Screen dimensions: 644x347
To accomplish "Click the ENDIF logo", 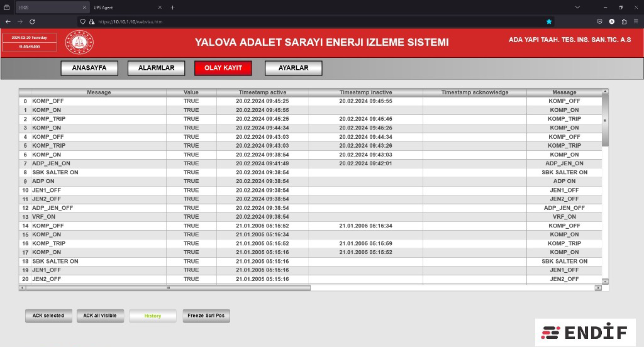I will pyautogui.click(x=585, y=332).
